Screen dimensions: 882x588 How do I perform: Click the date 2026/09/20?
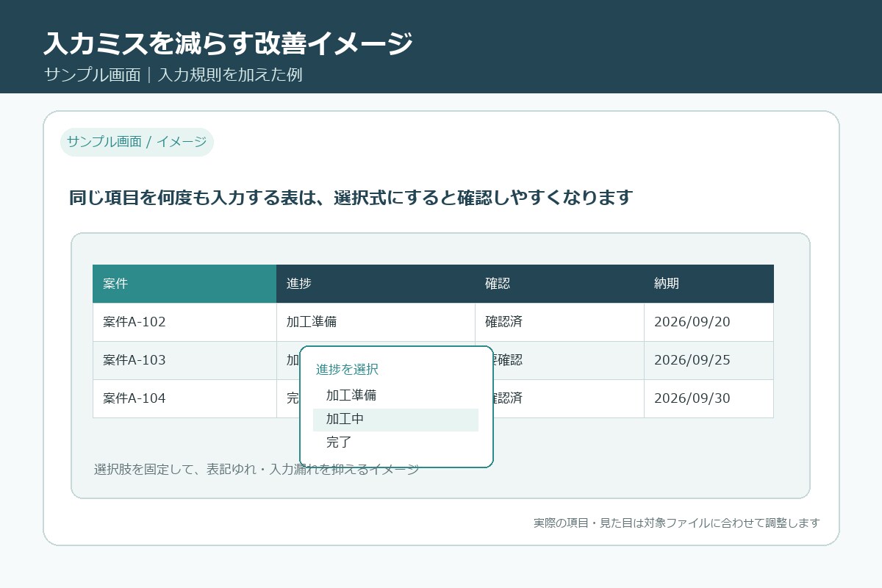[x=692, y=322]
